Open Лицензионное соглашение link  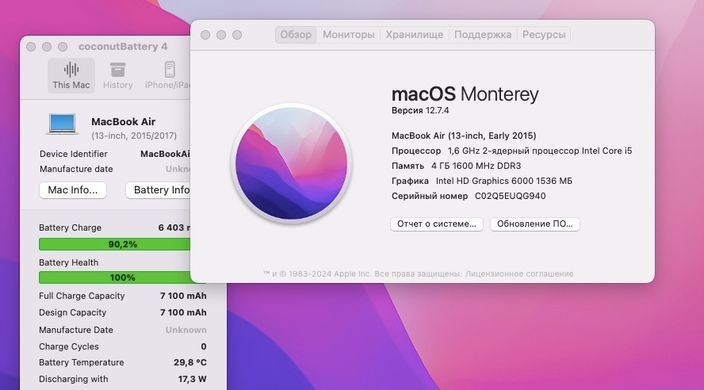(519, 274)
